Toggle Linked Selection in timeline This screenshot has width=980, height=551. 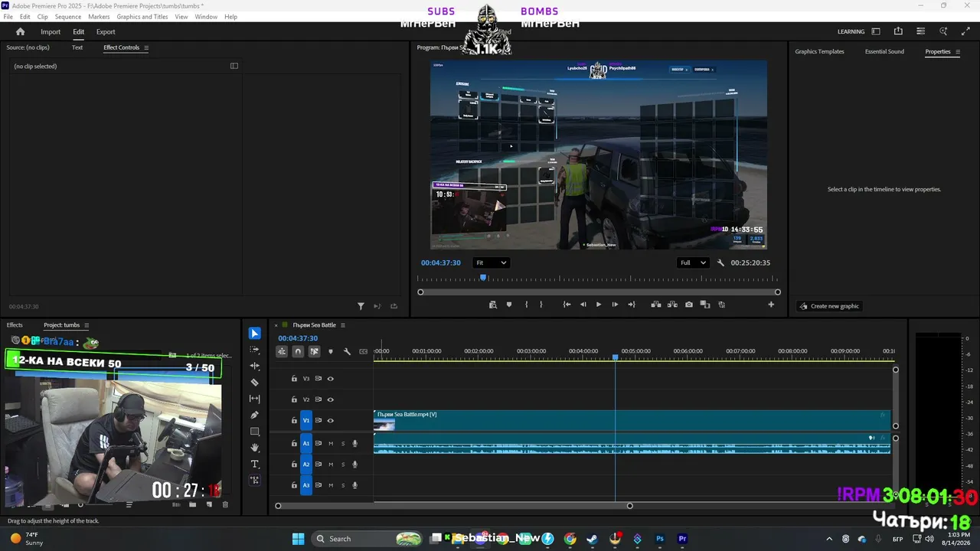click(x=314, y=351)
